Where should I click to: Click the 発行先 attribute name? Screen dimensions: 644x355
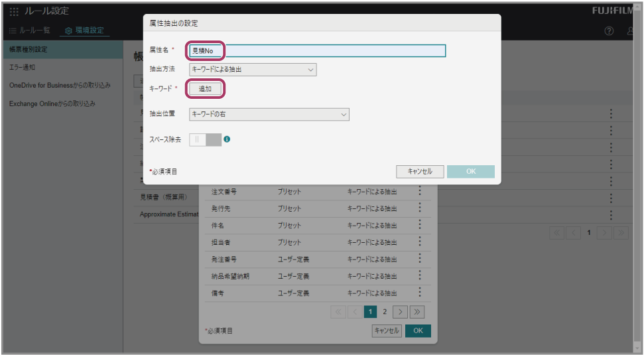pyautogui.click(x=221, y=209)
